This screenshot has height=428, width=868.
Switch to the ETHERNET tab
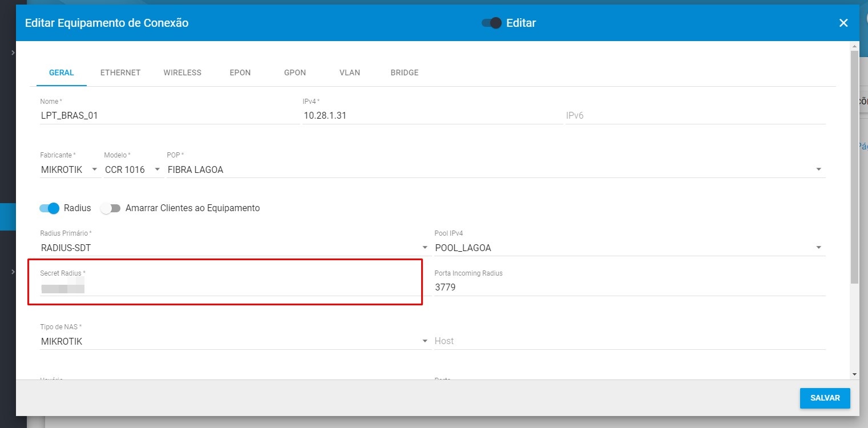click(x=120, y=73)
